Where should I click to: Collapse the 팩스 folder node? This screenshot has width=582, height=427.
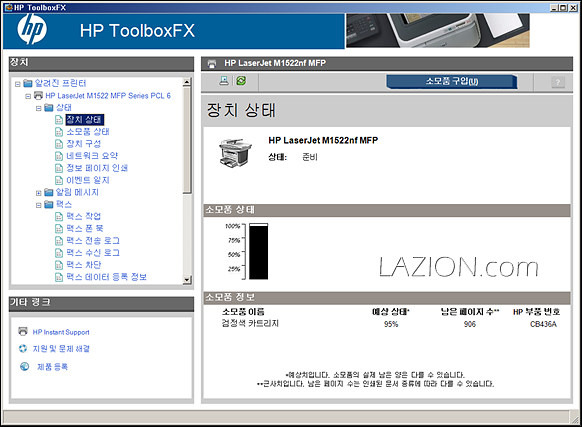pos(39,205)
